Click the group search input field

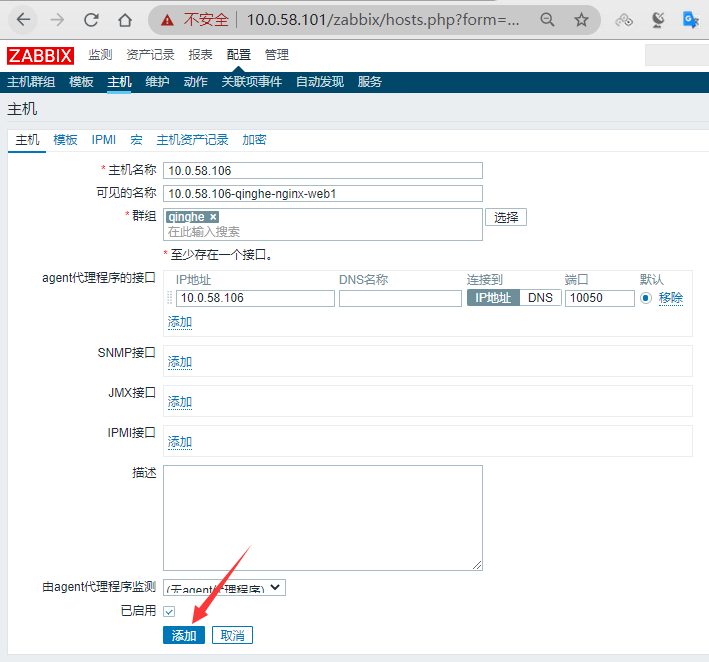323,232
